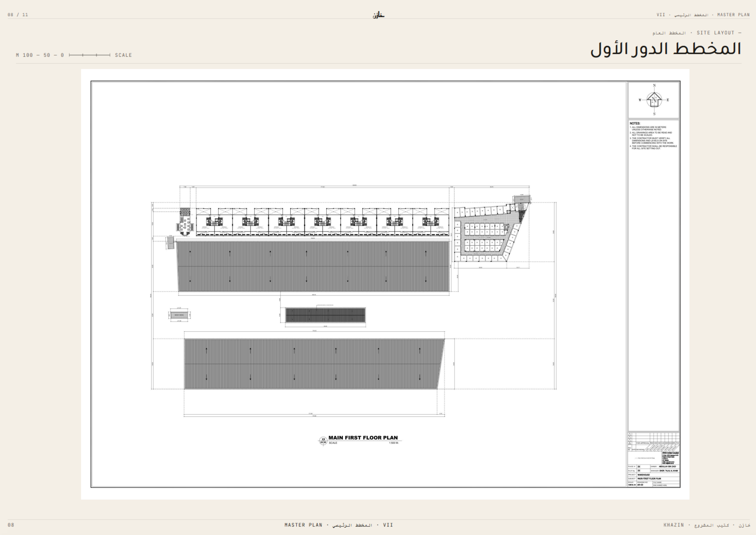Click the 'XX' value in the PLOT No. row

[x=639, y=471]
